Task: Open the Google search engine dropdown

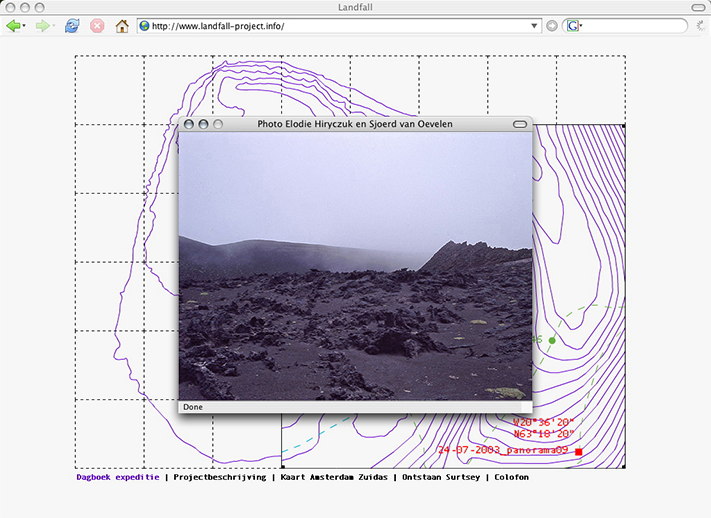Action: point(574,26)
